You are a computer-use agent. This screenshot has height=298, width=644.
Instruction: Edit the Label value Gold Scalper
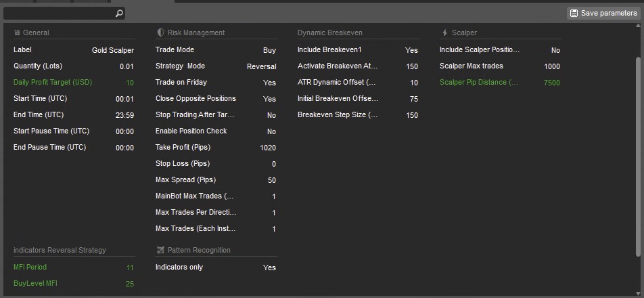click(x=113, y=50)
